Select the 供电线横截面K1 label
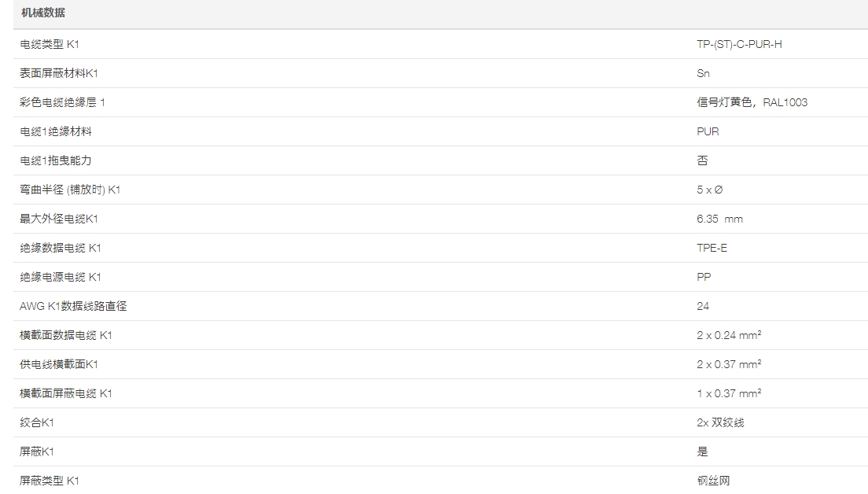The height and width of the screenshot is (494, 868). 59,364
